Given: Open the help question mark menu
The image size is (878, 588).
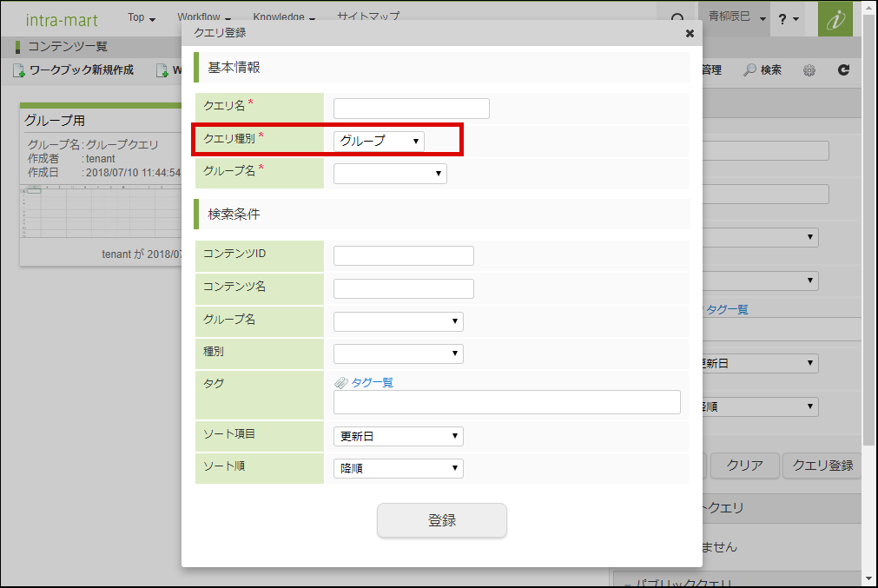Looking at the screenshot, I should 789,18.
